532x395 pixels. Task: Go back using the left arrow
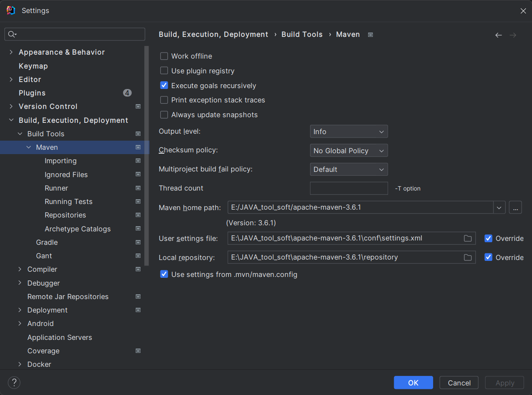(x=499, y=35)
